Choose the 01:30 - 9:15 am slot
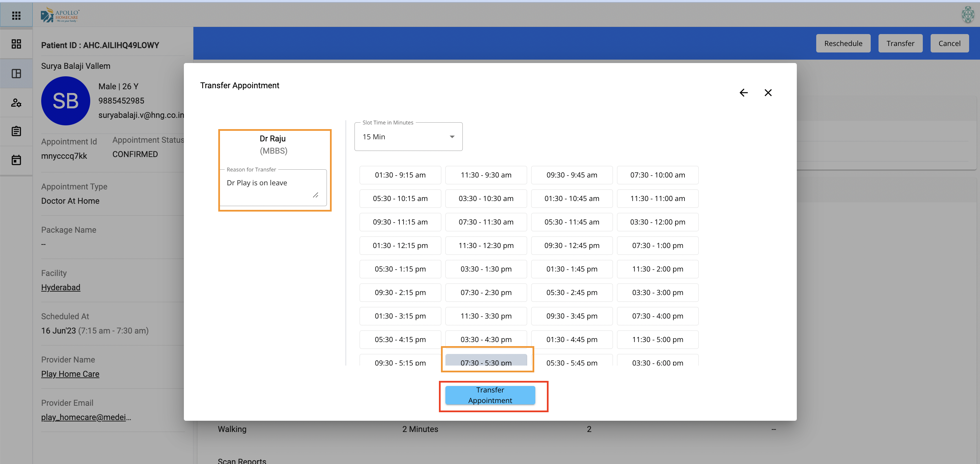 (x=400, y=175)
